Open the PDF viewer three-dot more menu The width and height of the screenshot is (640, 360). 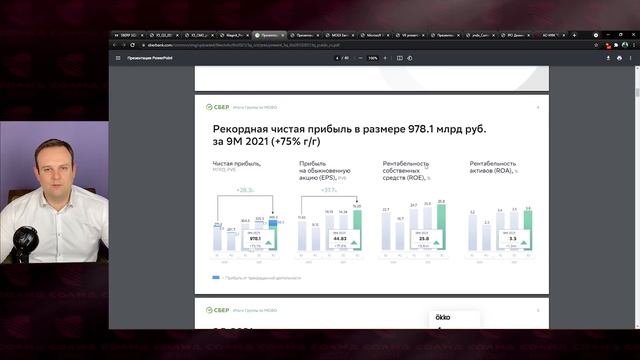[631, 58]
